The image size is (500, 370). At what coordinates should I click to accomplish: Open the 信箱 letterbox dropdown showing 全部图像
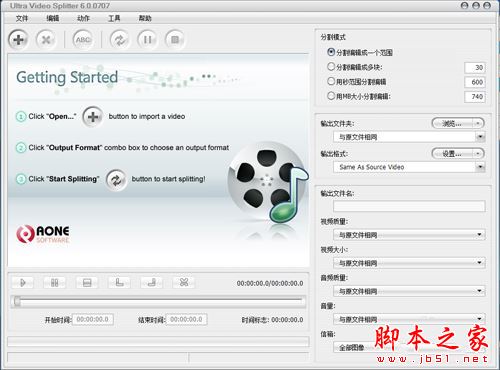coord(409,348)
